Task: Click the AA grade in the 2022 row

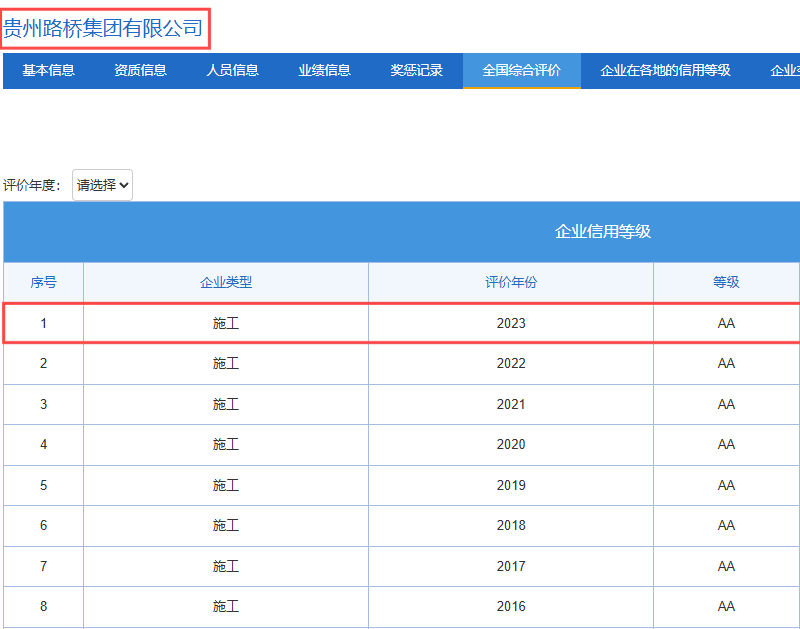Action: pos(727,364)
